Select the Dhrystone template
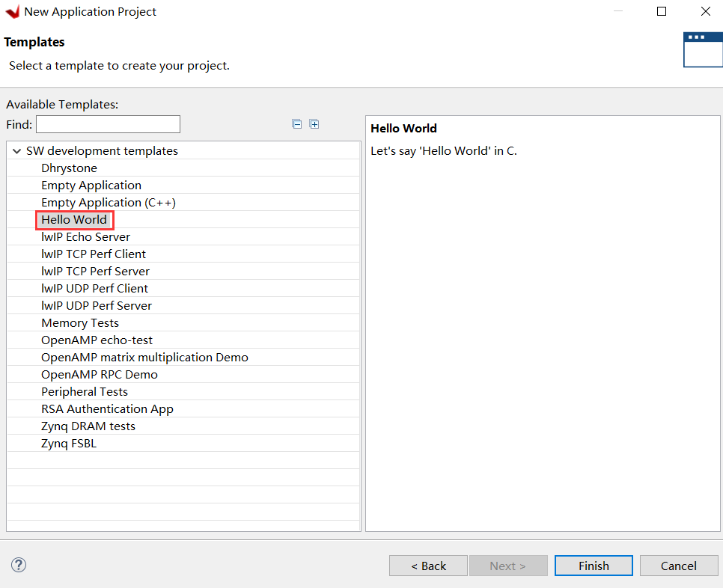This screenshot has width=723, height=588. coord(69,168)
